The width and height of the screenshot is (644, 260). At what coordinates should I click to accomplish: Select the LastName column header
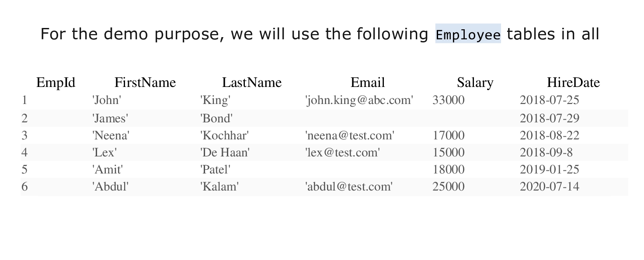click(252, 82)
